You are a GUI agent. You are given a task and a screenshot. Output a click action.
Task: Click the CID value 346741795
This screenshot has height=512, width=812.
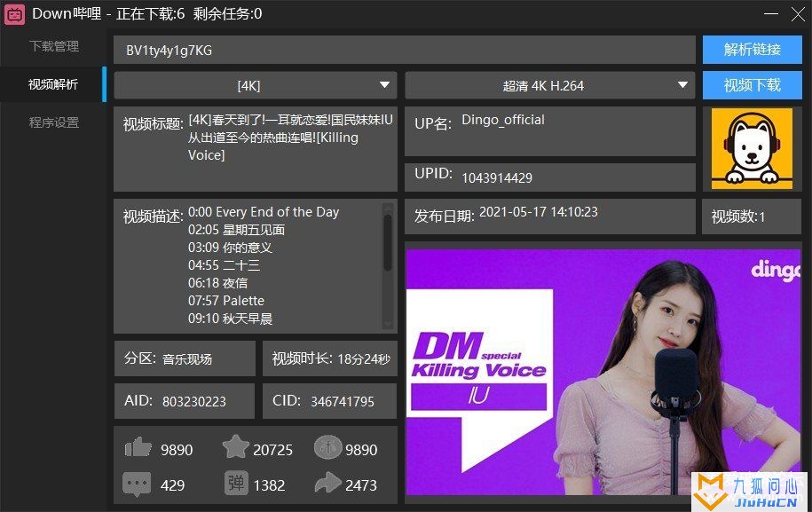(343, 402)
